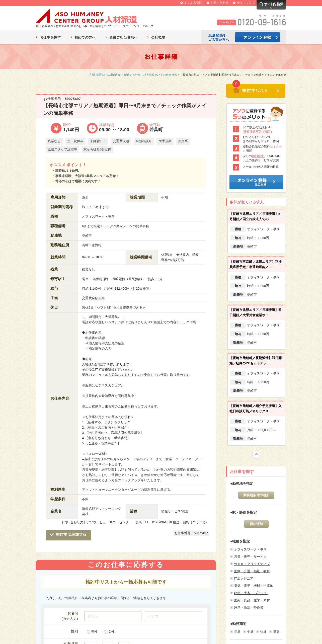Open similar job 長崎市三京町 正社員雇用予定
The height and width of the screenshot is (644, 322).
click(x=256, y=264)
